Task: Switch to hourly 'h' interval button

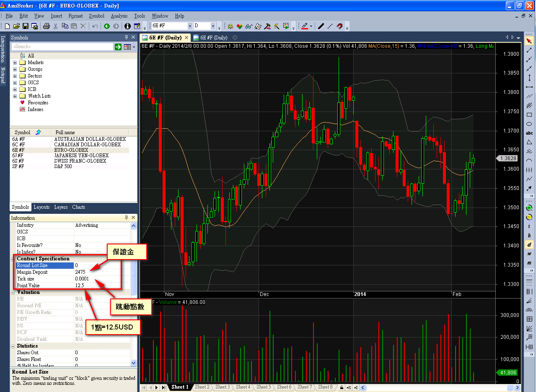Action: coord(529,235)
